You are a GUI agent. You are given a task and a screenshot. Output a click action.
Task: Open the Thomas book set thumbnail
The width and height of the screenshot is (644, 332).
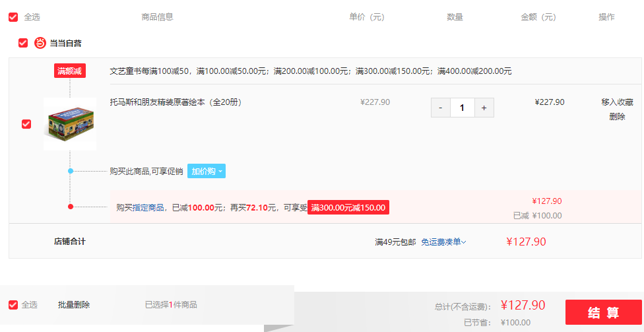[70, 123]
